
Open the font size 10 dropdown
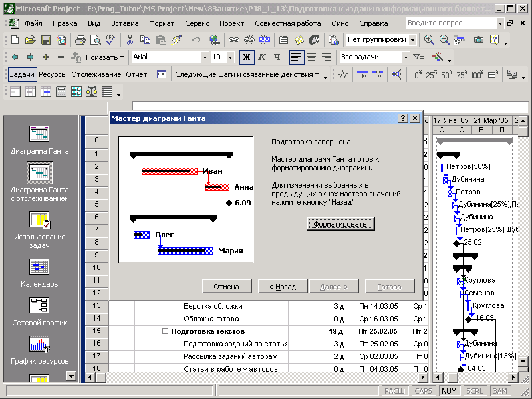[230, 57]
